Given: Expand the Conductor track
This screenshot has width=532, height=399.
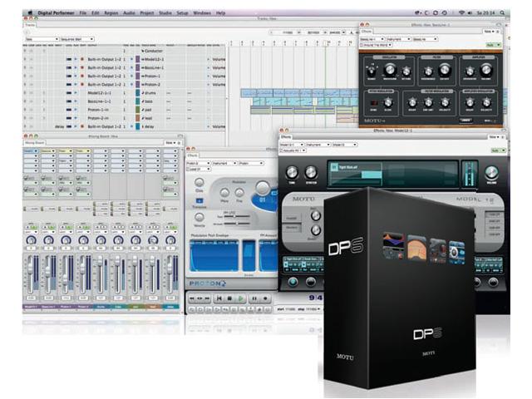Looking at the screenshot, I should click(142, 51).
